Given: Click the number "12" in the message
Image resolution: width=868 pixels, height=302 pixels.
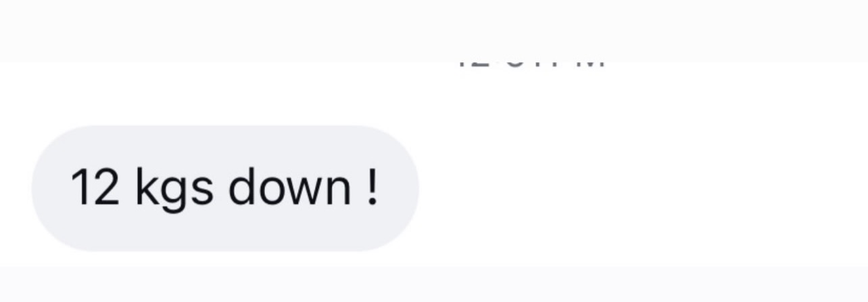Looking at the screenshot, I should point(95,188).
